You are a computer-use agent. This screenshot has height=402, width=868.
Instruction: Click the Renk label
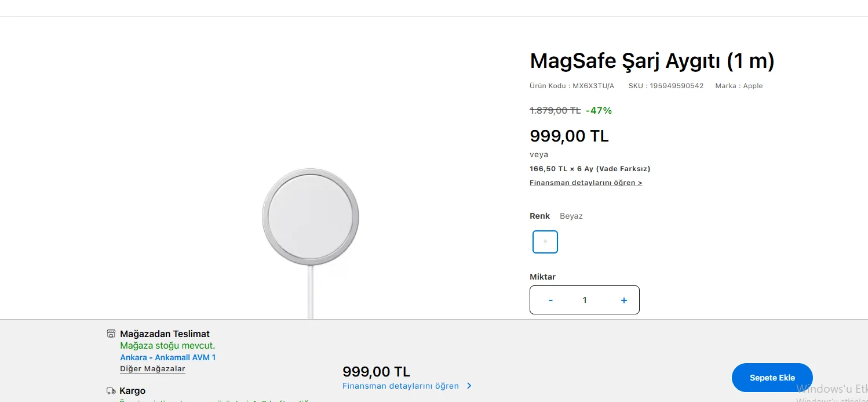[539, 216]
